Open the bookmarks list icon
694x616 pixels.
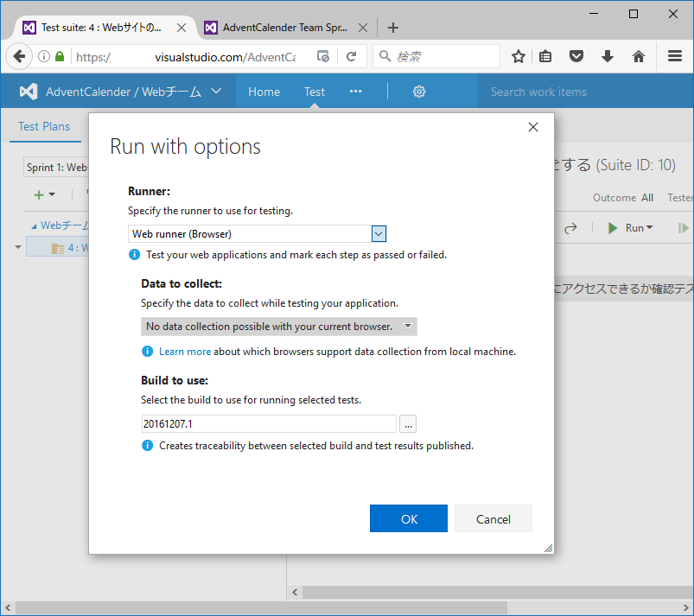click(545, 56)
